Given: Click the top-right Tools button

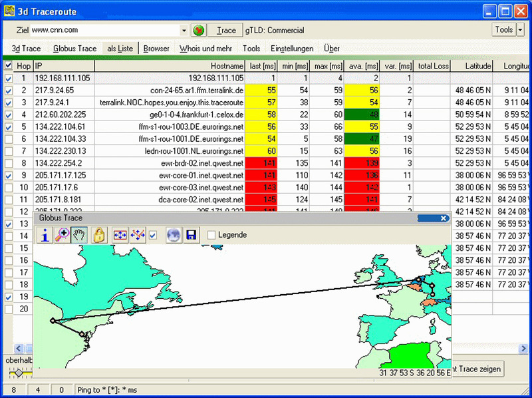Looking at the screenshot, I should coord(504,30).
